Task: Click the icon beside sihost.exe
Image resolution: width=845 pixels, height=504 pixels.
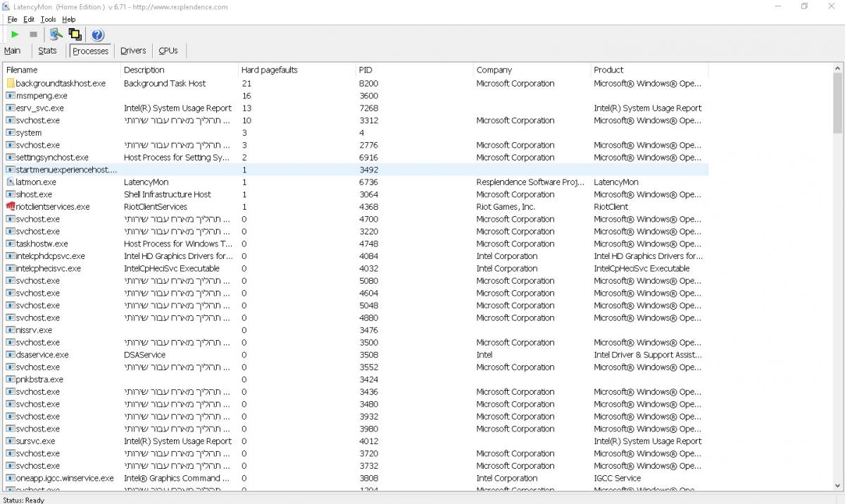Action: (x=11, y=194)
